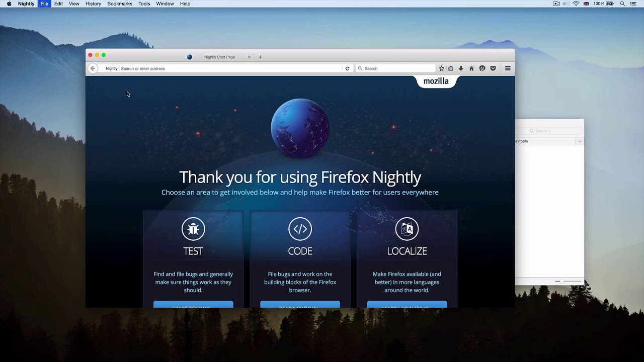Open the Bookmarks menu

click(x=120, y=4)
